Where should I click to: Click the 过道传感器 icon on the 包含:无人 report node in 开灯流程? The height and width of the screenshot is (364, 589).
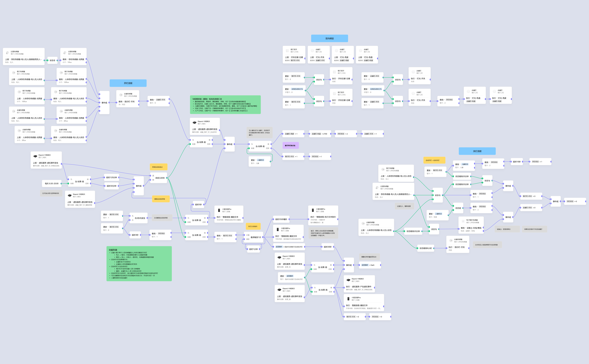coord(7,53)
